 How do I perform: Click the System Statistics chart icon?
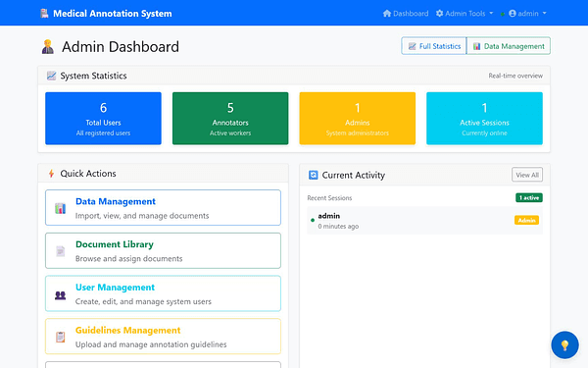51,76
